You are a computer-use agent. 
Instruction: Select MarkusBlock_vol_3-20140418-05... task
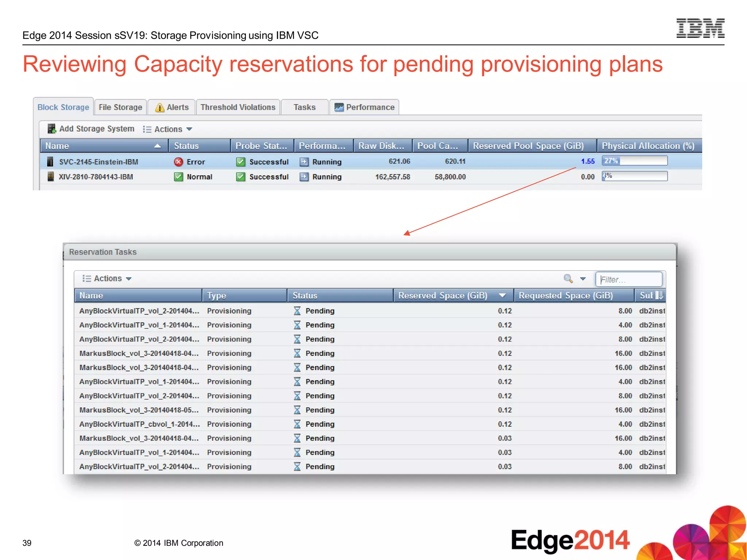370,410
